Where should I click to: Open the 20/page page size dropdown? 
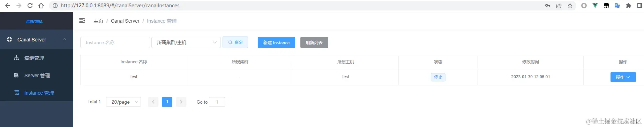[x=123, y=102]
